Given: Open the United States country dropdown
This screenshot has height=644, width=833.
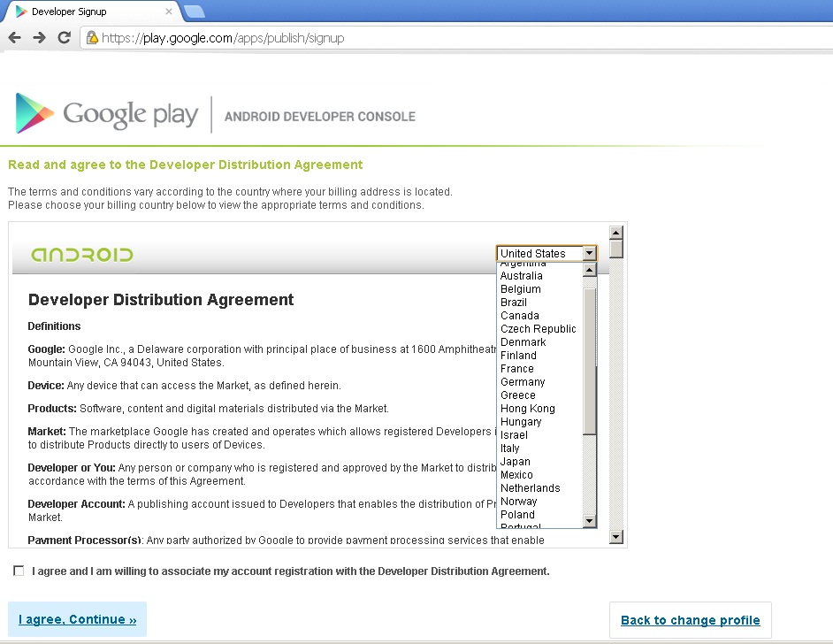Looking at the screenshot, I should [546, 254].
